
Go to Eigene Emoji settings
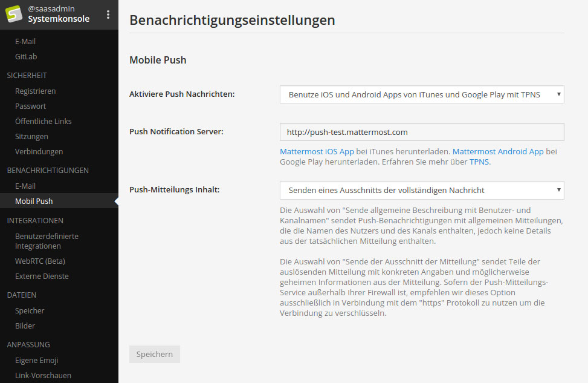[x=36, y=361]
